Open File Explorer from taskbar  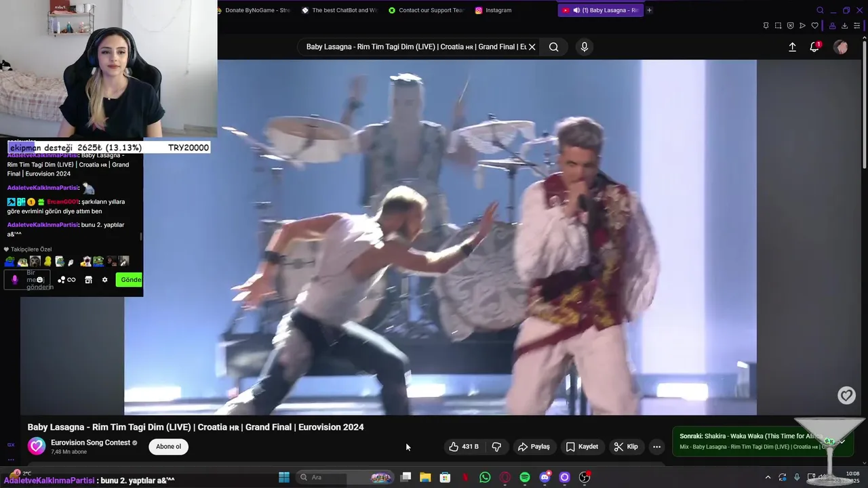tap(425, 477)
